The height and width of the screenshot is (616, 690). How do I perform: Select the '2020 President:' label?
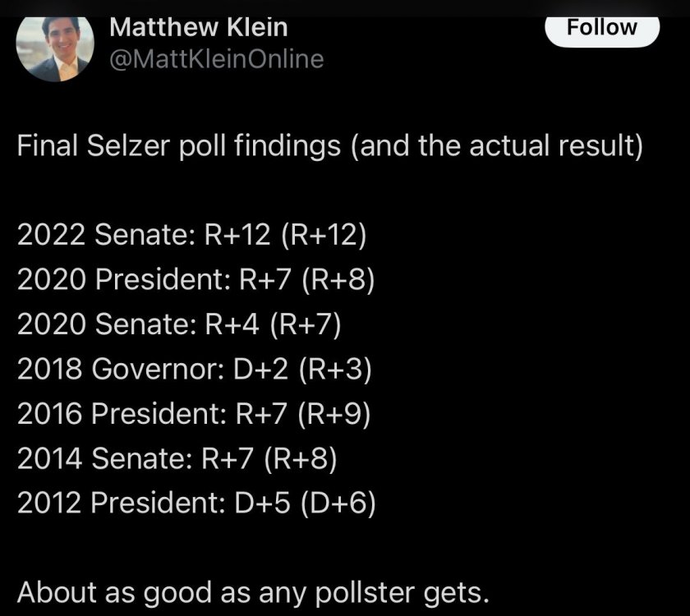[123, 281]
